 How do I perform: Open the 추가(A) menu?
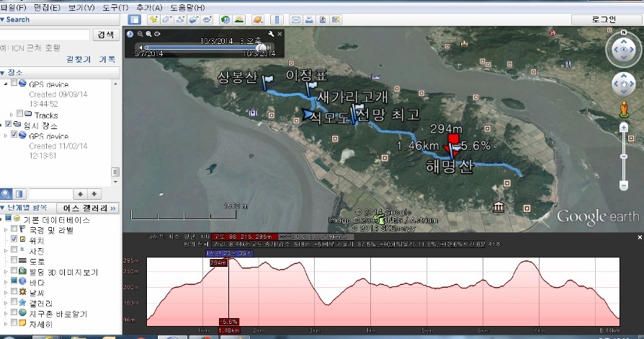coord(149,7)
